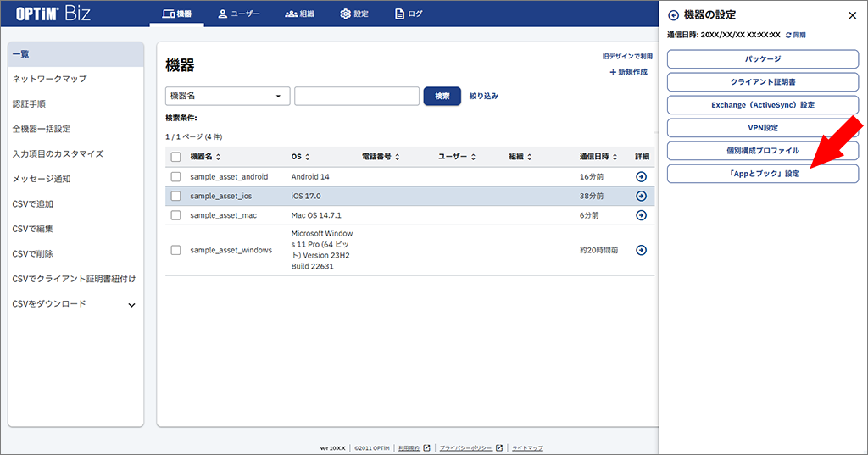The width and height of the screenshot is (868, 455).
Task: Open CSVで削除 in the sidebar
Action: (75, 253)
